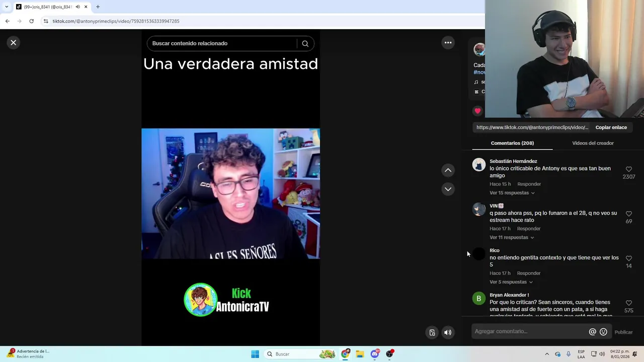
Task: Click Publicar to post comment
Action: (623, 332)
